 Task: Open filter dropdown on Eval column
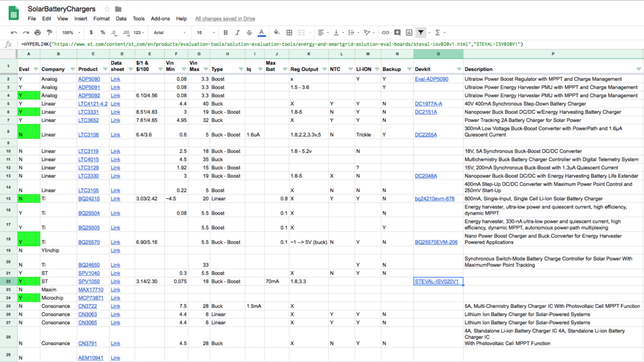[x=36, y=69]
